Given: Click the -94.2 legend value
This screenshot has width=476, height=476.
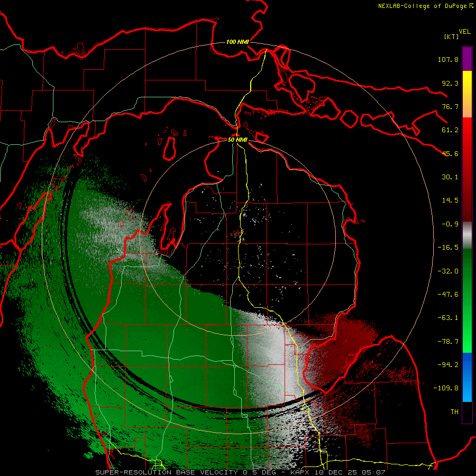Looking at the screenshot, I should click(x=448, y=365).
